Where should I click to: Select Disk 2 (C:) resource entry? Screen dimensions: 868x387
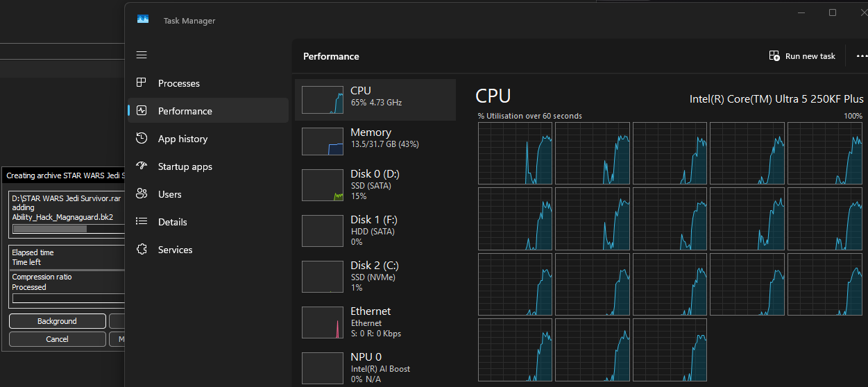coord(375,277)
